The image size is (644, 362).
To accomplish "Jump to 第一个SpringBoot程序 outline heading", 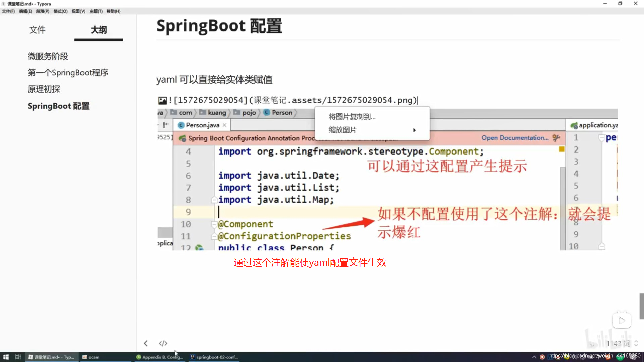I will (x=68, y=73).
